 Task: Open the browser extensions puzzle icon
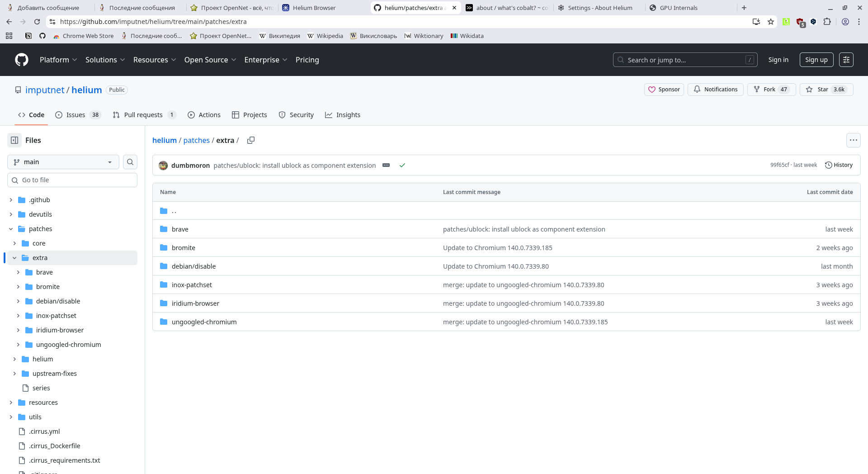coord(827,22)
